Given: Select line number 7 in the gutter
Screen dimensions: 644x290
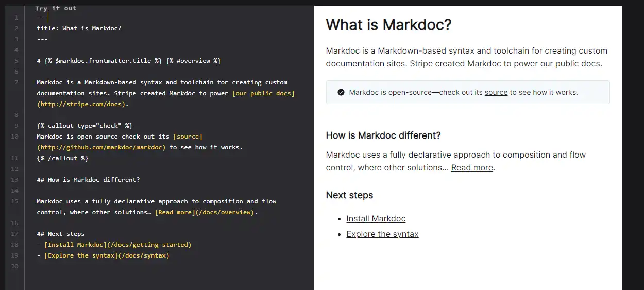Looking at the screenshot, I should (16, 82).
